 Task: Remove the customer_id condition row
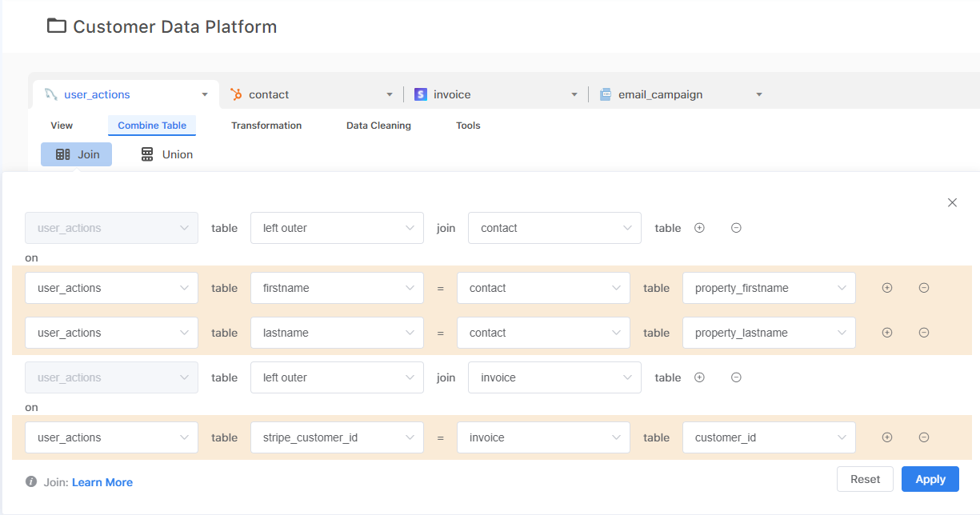[x=923, y=437]
